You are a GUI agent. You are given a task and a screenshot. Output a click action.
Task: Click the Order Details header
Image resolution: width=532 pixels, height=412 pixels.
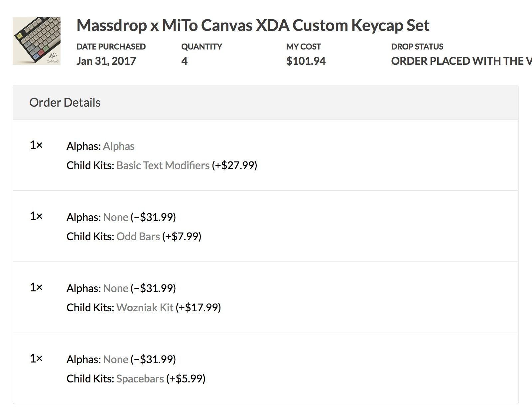(65, 103)
